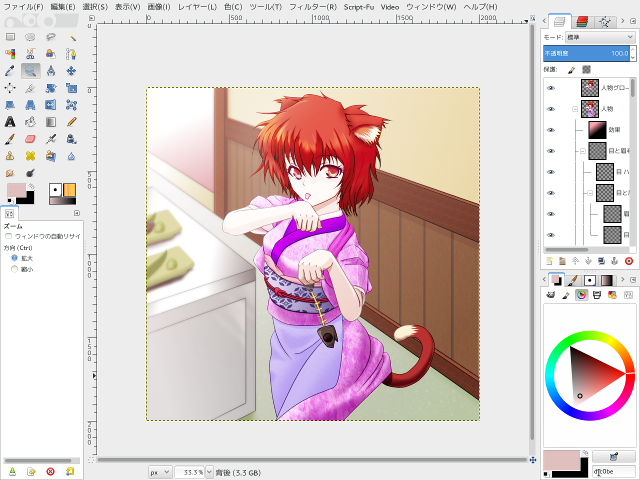Select the Free Select lasso tool
The height and width of the screenshot is (480, 640).
[x=51, y=37]
